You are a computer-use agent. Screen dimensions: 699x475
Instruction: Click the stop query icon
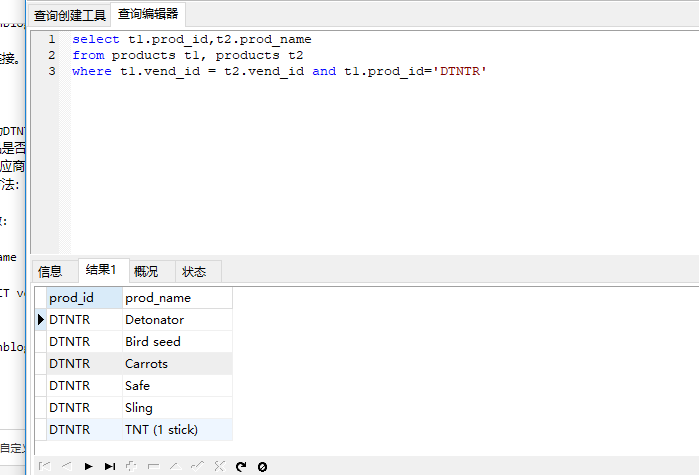coord(262,466)
